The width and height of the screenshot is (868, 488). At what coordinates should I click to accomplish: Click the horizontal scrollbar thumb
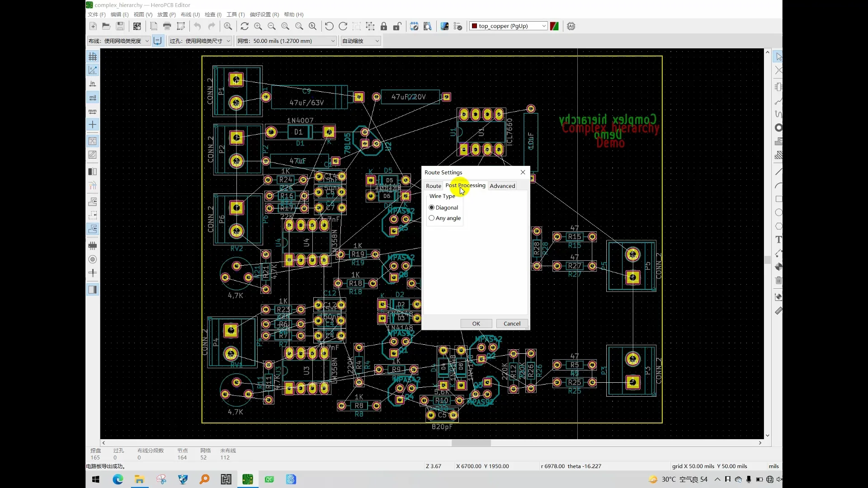[471, 443]
